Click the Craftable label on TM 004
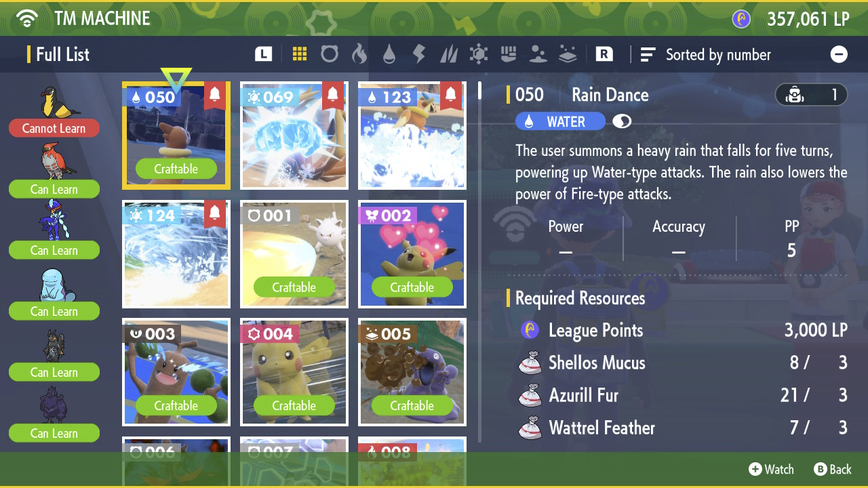The height and width of the screenshot is (488, 868). coord(294,405)
